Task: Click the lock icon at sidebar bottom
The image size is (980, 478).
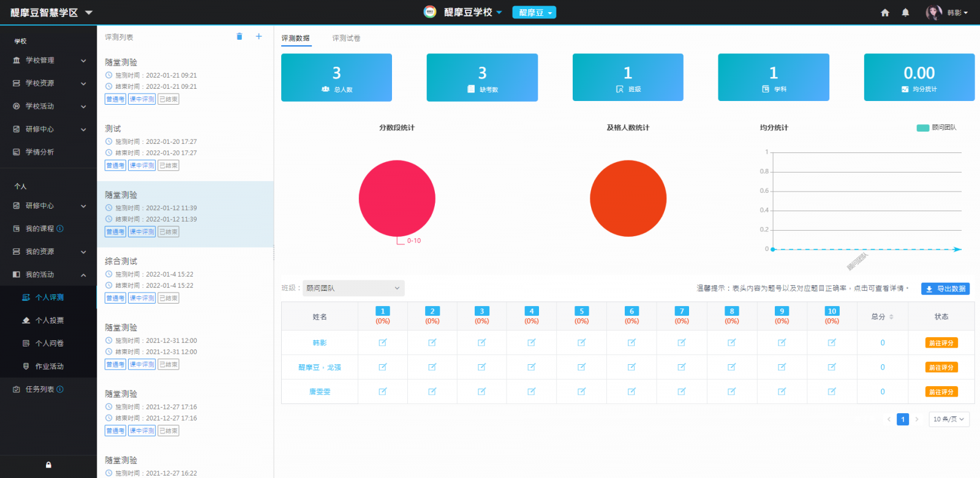Action: (x=48, y=465)
